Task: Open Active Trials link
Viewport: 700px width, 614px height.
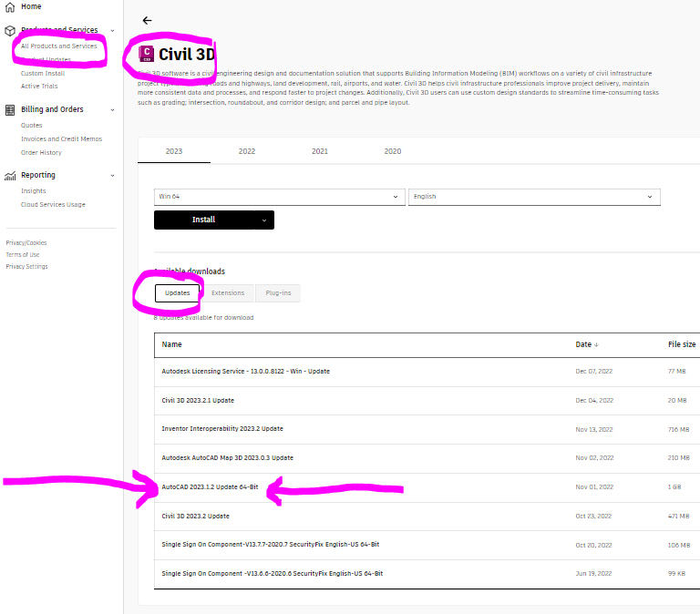Action: tap(39, 87)
